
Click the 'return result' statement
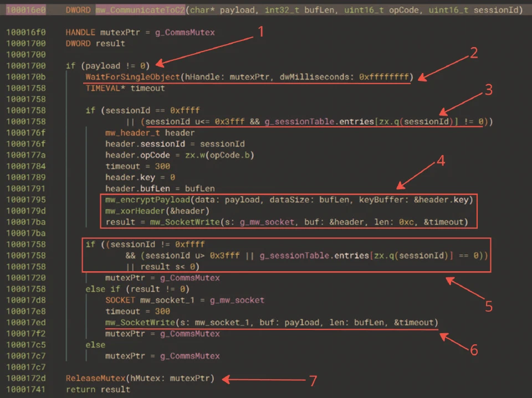[x=98, y=390]
